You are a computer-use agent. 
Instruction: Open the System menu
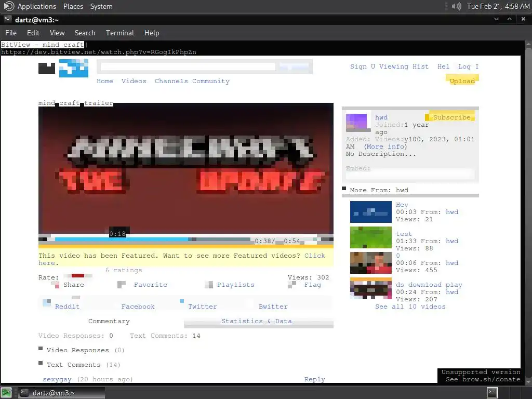(x=101, y=6)
